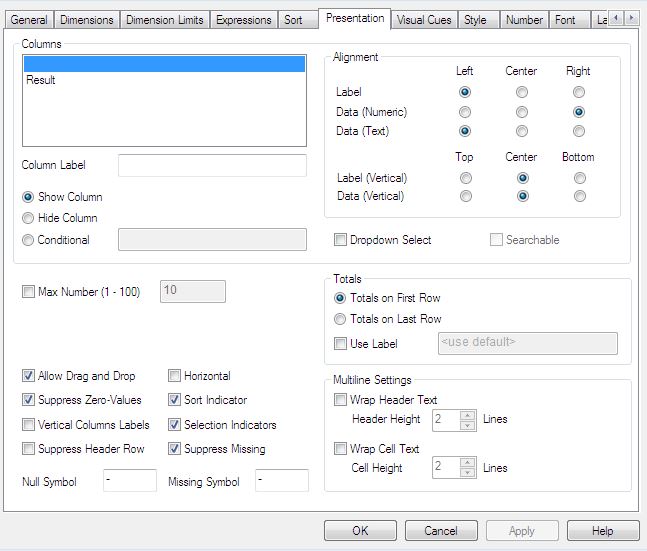Click the OK button
Image resolution: width=647 pixels, height=551 pixels.
pyautogui.click(x=360, y=530)
